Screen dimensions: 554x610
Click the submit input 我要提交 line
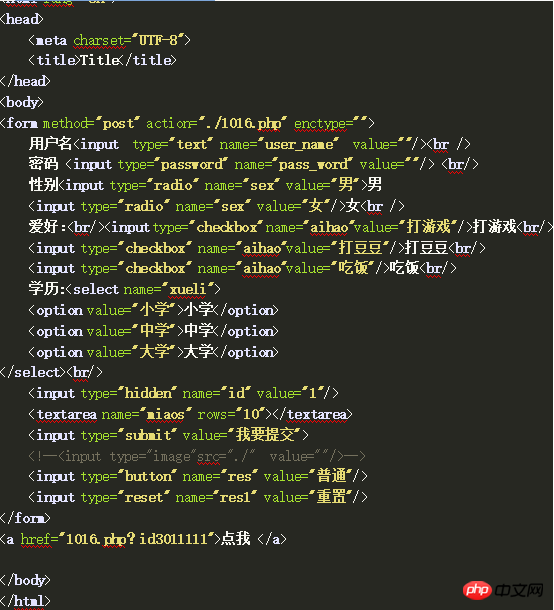[168, 435]
